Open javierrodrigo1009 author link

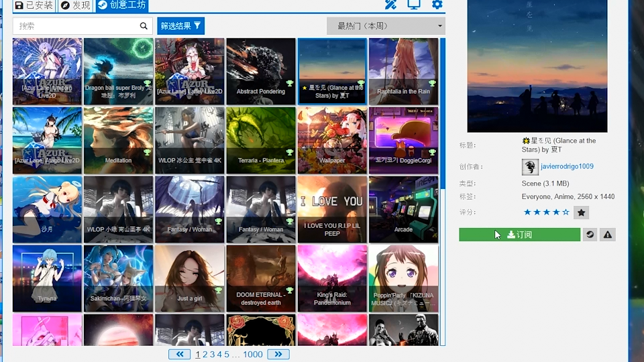pos(567,166)
